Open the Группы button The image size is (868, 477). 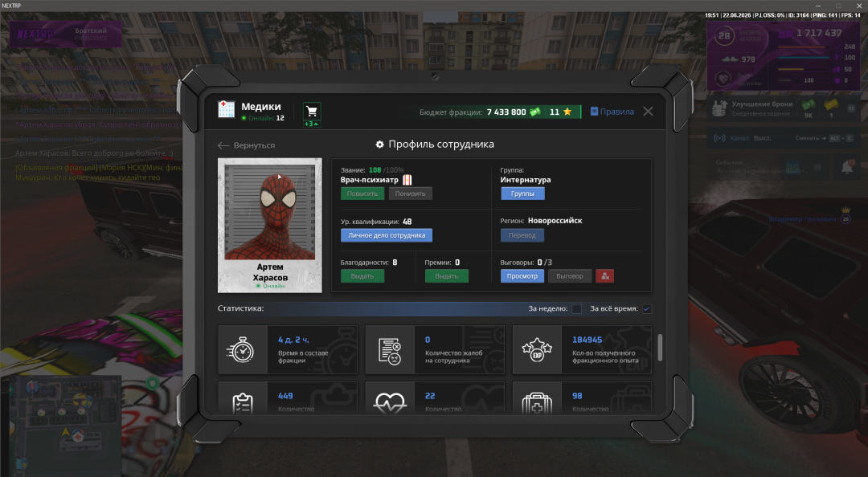[x=522, y=194]
